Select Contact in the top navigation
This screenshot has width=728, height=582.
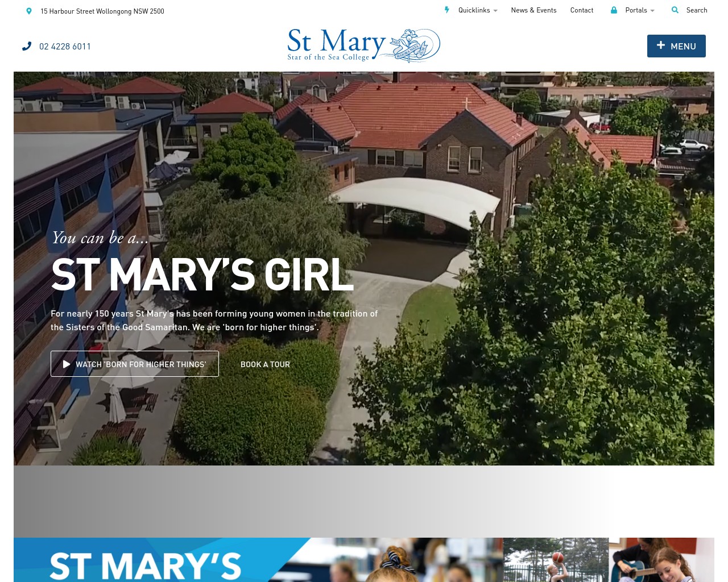point(581,10)
